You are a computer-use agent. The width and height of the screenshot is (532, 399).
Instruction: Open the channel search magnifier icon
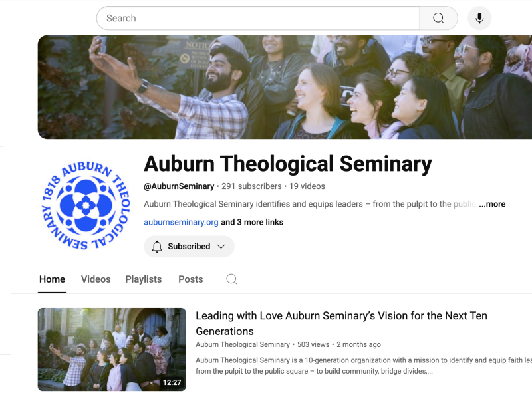coord(231,279)
